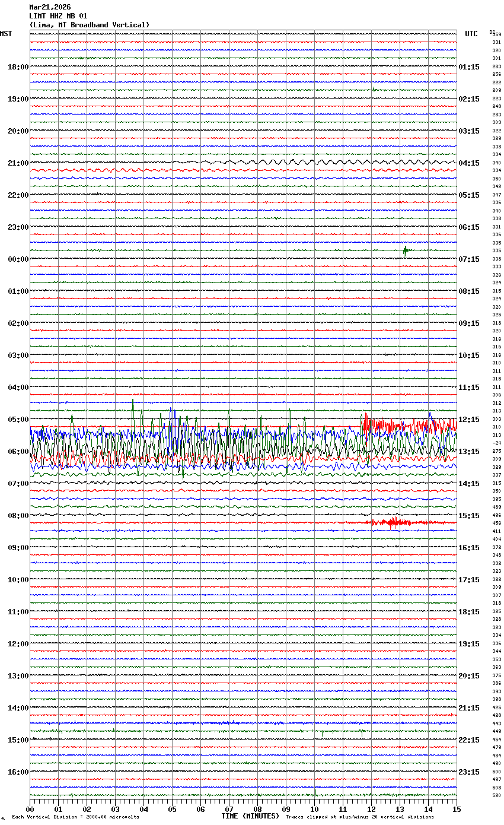The height and width of the screenshot is (825, 504).
Task: Click the 00:00 MST midnight row label
Action: [x=18, y=259]
